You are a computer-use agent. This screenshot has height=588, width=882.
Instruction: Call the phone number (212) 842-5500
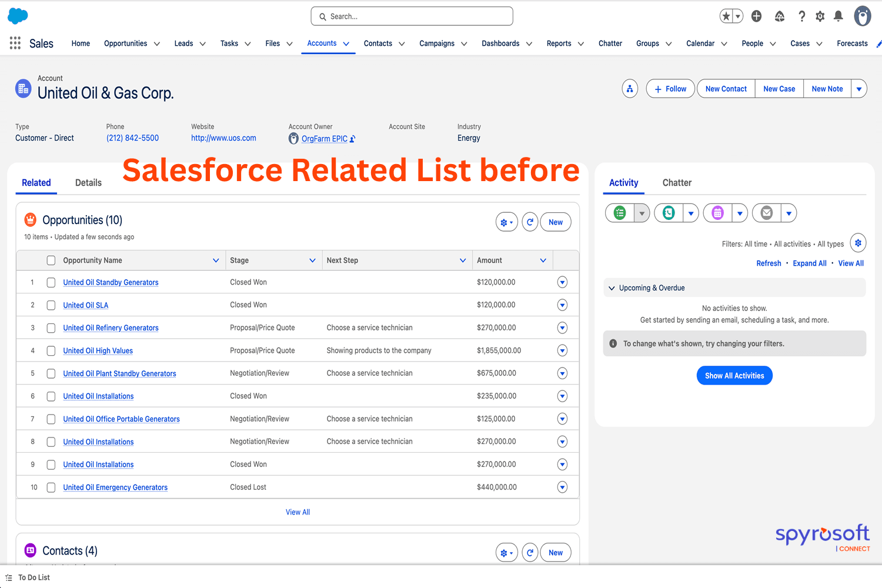tap(132, 138)
